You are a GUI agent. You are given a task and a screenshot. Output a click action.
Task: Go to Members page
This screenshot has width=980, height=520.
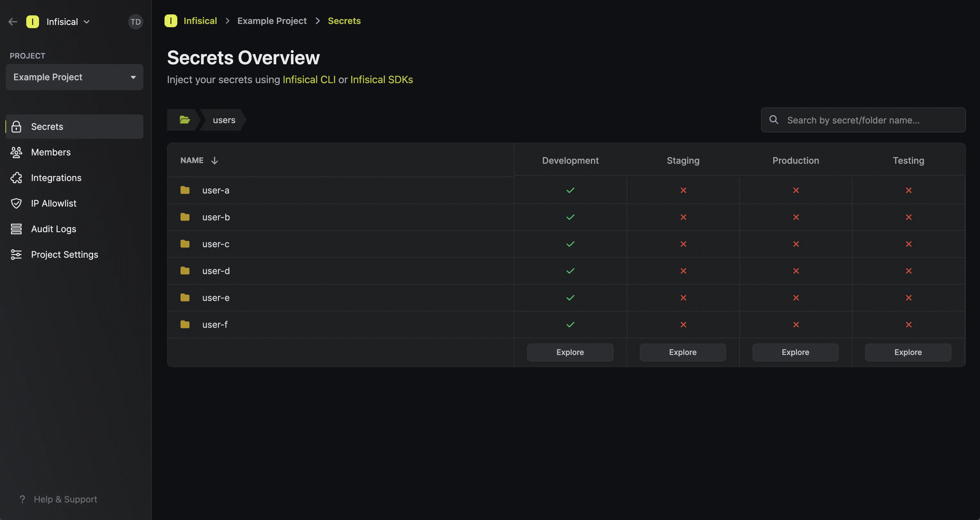pos(75,152)
